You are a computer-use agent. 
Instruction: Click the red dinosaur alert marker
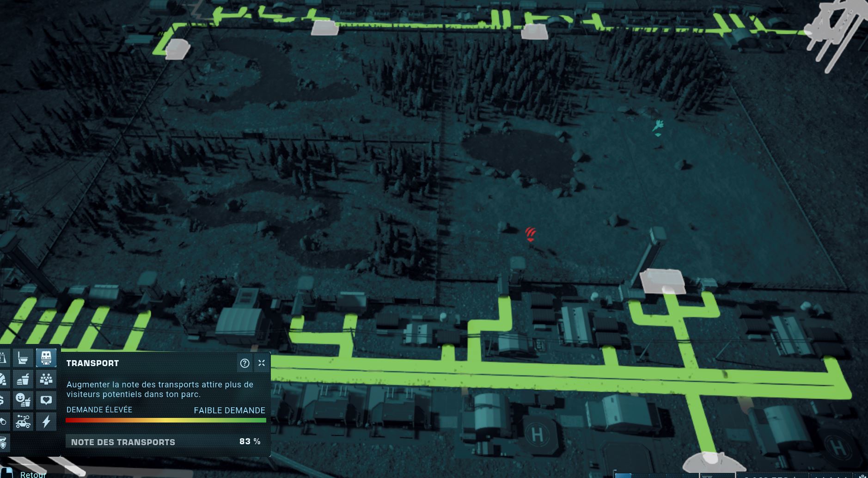(x=530, y=234)
